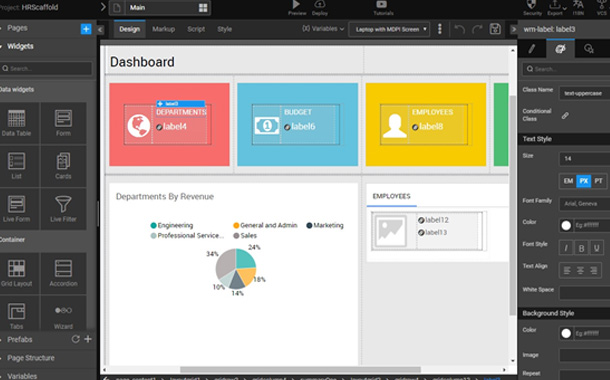The height and width of the screenshot is (380, 610).
Task: Open the Security shield icon
Action: [531, 4]
